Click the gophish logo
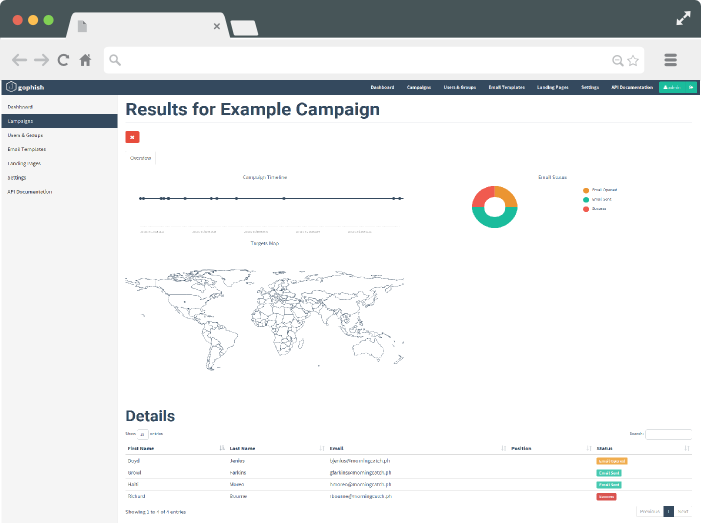This screenshot has height=526, width=701. (x=25, y=87)
